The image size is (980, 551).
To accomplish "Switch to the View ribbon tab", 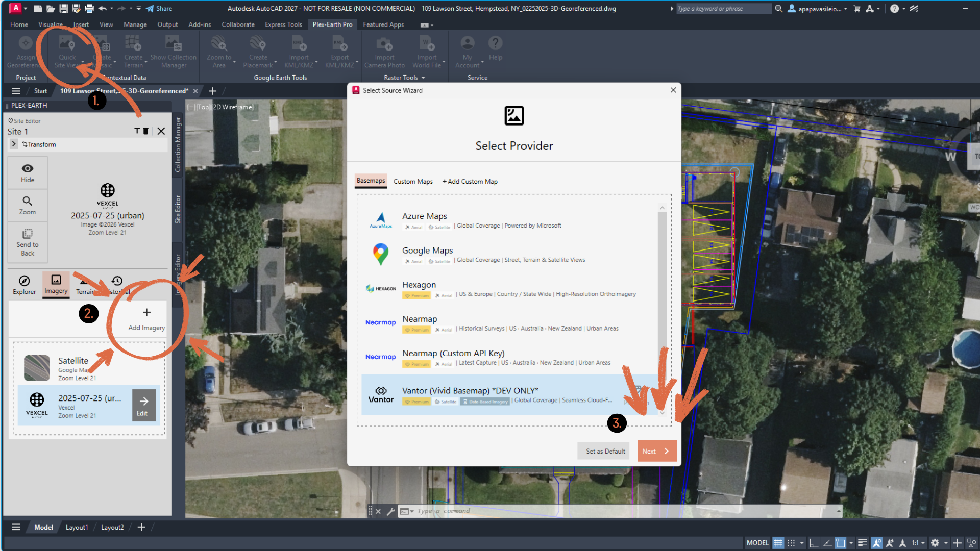I will click(106, 24).
